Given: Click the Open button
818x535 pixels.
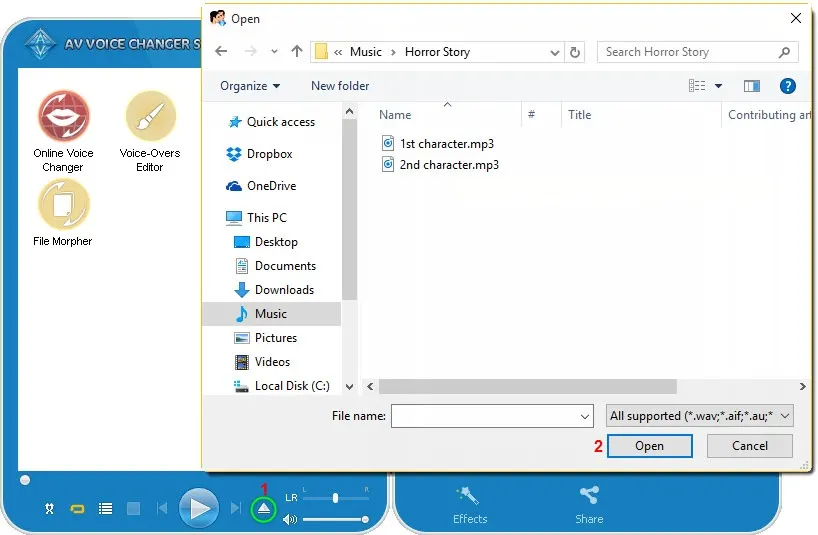Looking at the screenshot, I should click(x=649, y=446).
